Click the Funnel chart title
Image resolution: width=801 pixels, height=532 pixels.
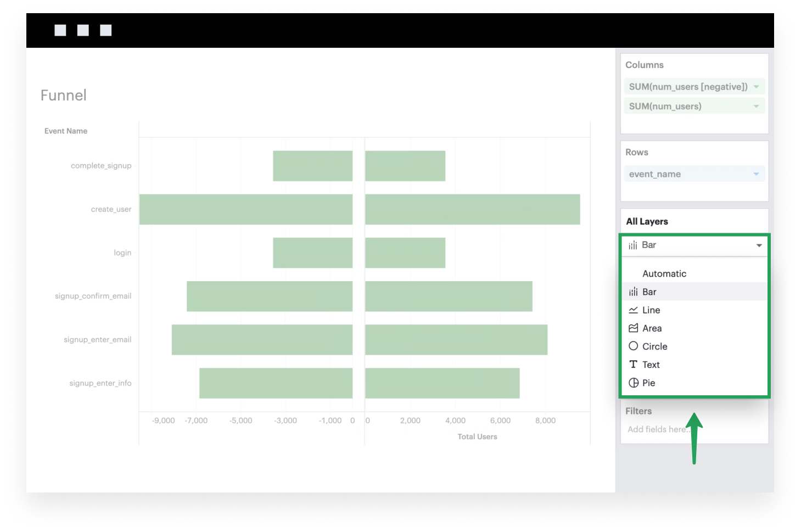[x=64, y=96]
